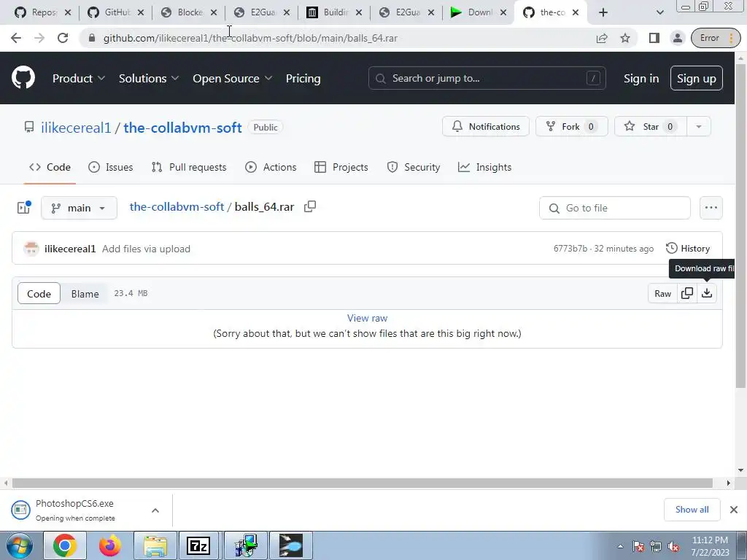This screenshot has width=747, height=560.
Task: Open Windows Explorer folder in taskbar
Action: [x=156, y=545]
